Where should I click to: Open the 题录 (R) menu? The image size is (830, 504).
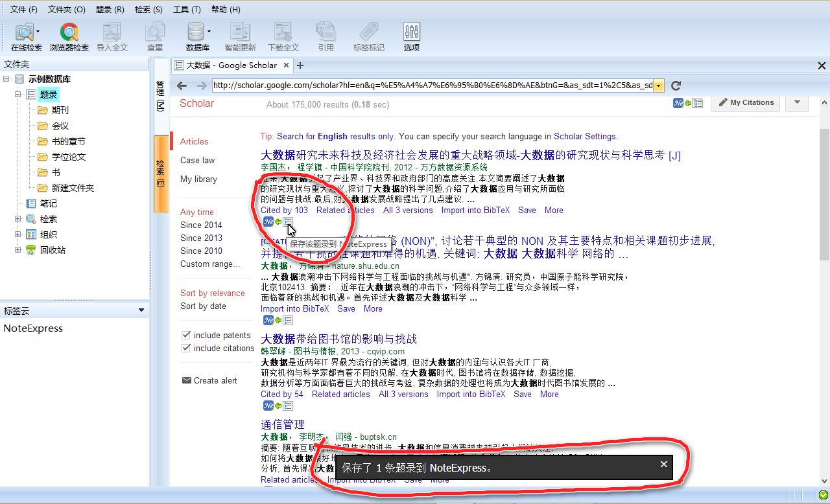tap(110, 10)
